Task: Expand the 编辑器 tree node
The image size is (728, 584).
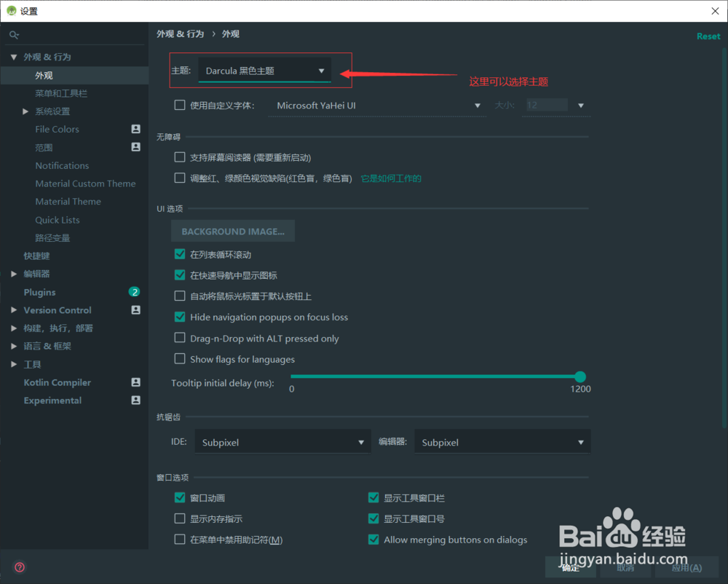Action: (x=14, y=274)
